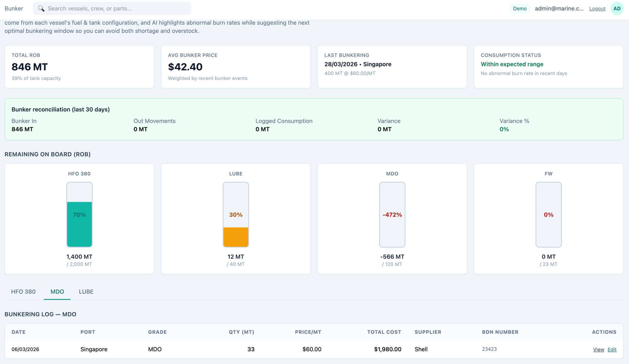Image resolution: width=629 pixels, height=364 pixels.
Task: Click the Logout link
Action: click(597, 8)
